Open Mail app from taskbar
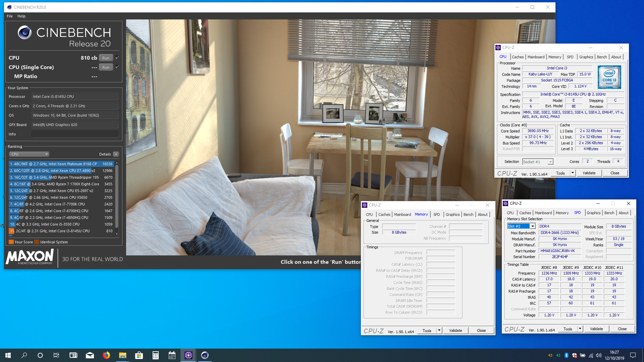 click(90, 355)
